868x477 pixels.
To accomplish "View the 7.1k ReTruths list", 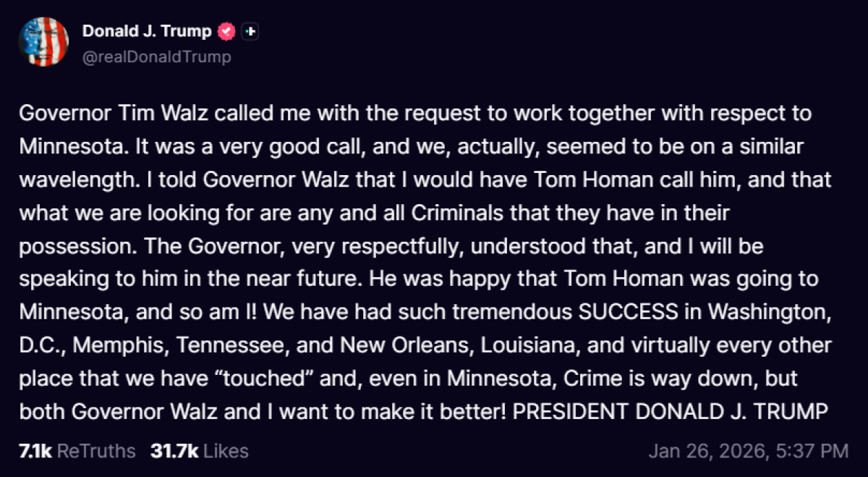I will [x=69, y=451].
